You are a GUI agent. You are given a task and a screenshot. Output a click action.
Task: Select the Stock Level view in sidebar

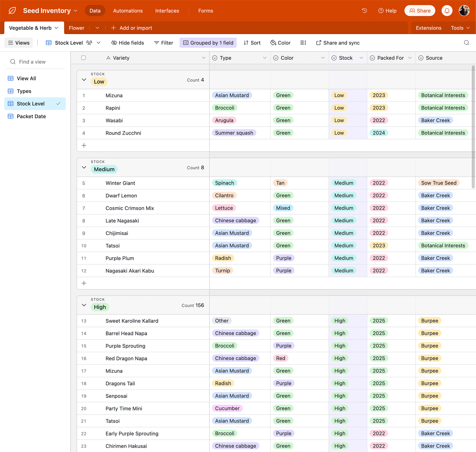point(31,104)
